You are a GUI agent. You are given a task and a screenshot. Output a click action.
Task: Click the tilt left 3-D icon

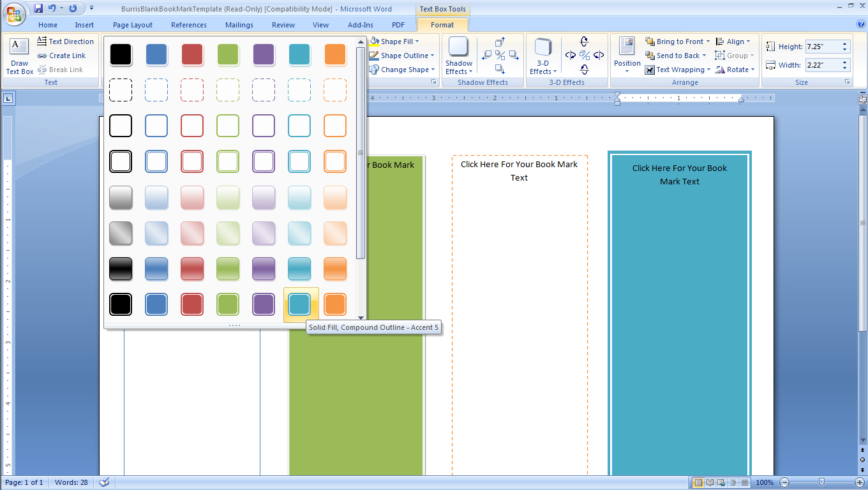[x=570, y=55]
